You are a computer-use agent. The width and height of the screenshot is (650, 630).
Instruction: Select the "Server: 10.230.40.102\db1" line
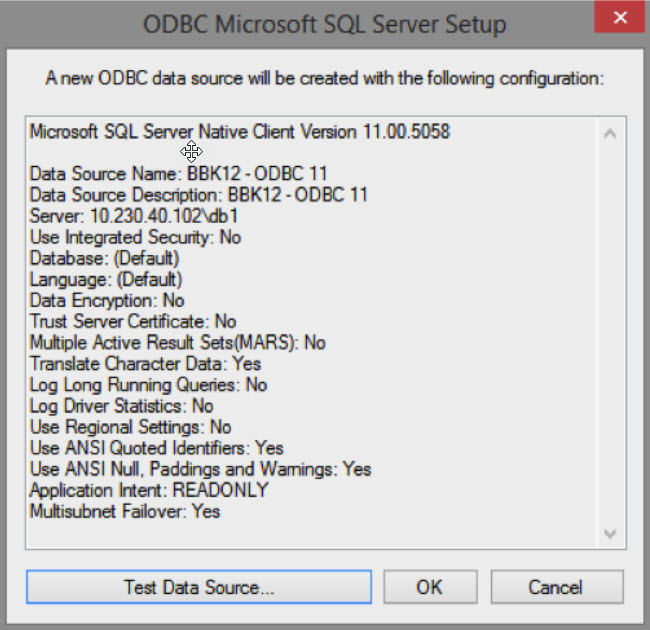(134, 216)
